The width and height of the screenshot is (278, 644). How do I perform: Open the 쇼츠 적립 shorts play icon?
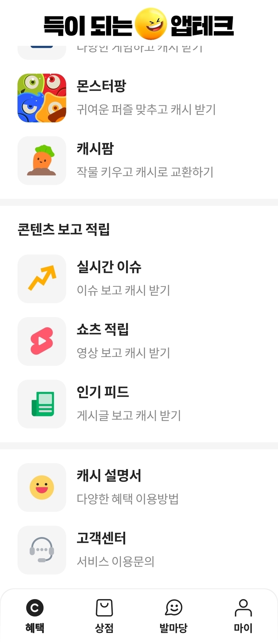tap(42, 341)
